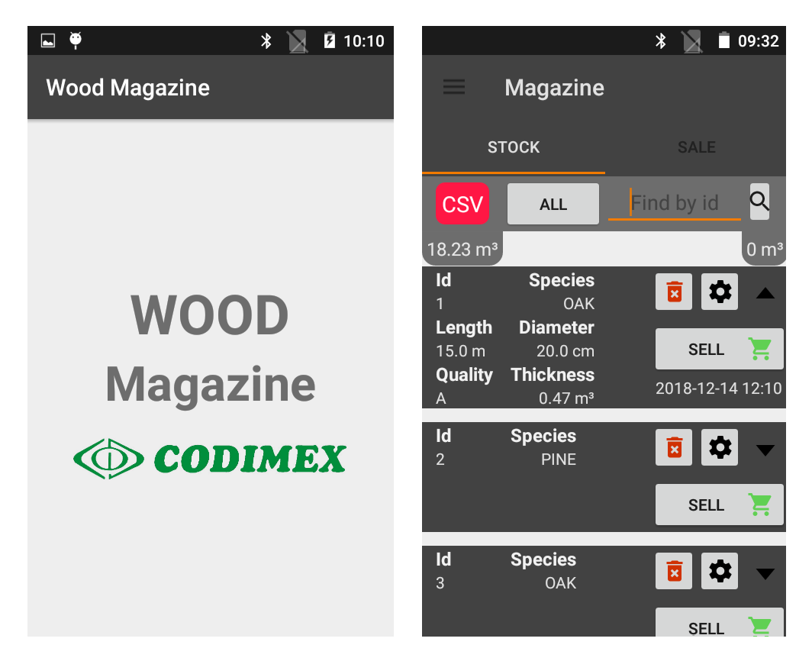Switch to the STOCK tab
812x661 pixels.
[x=514, y=147]
